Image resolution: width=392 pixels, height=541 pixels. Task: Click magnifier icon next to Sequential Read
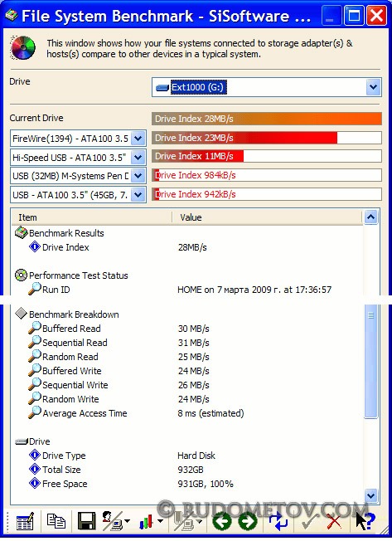(35, 342)
